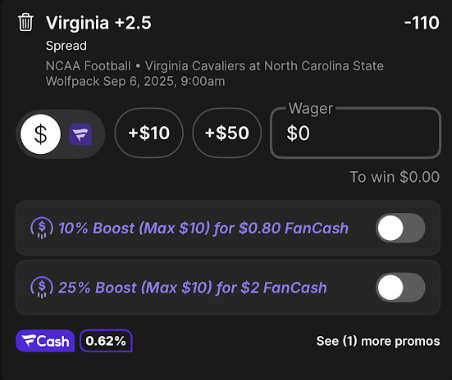Select the Virginia +2.5 bet title
The height and width of the screenshot is (380, 452).
(99, 23)
